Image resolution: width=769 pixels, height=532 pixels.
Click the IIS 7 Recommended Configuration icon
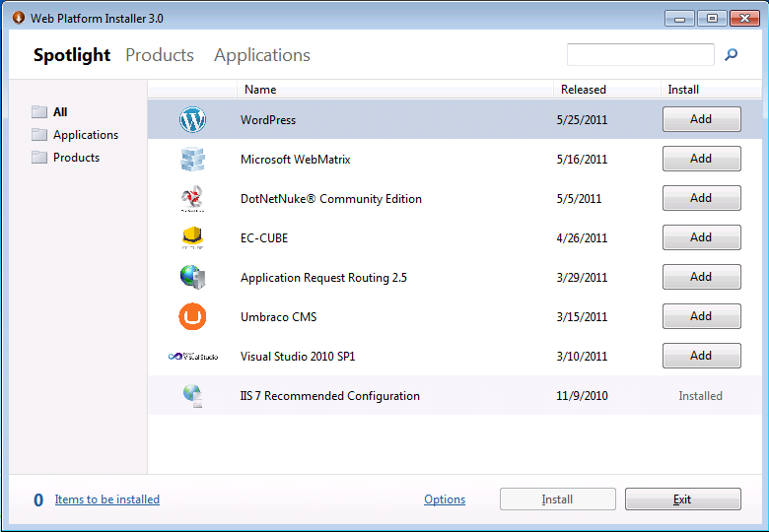pyautogui.click(x=192, y=396)
